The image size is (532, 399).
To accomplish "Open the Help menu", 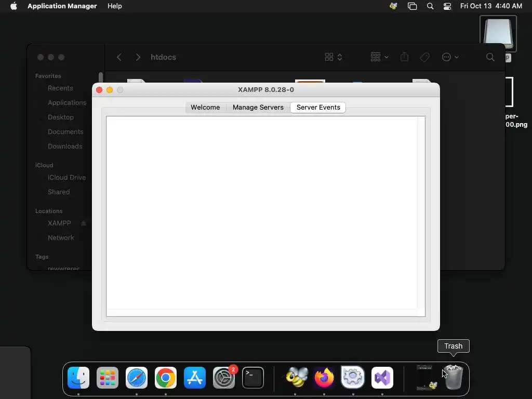I will pyautogui.click(x=115, y=6).
